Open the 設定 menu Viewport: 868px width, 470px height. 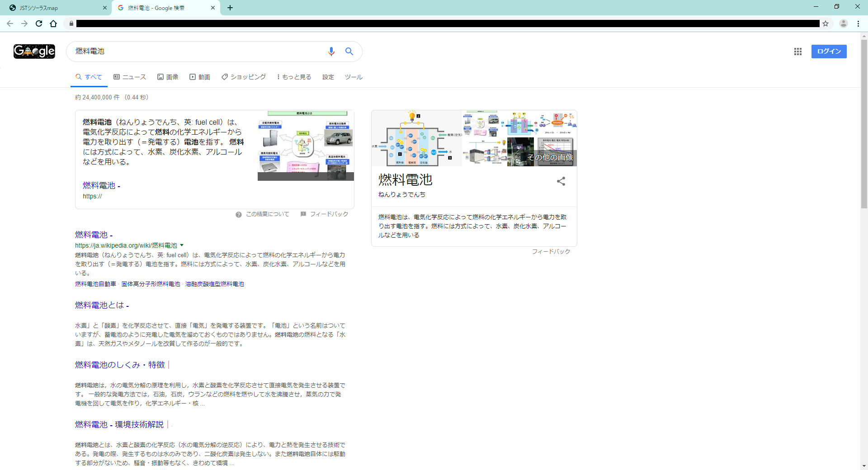coord(328,77)
